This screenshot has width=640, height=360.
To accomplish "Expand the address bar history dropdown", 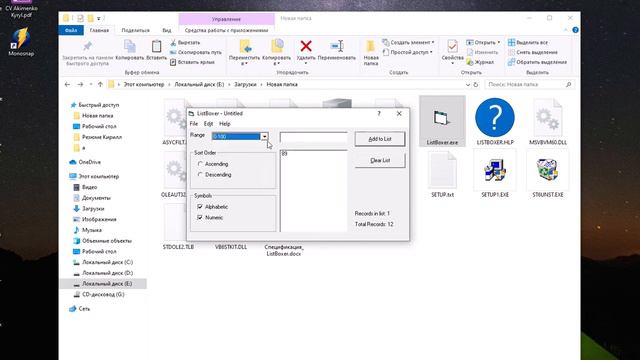I will point(468,85).
